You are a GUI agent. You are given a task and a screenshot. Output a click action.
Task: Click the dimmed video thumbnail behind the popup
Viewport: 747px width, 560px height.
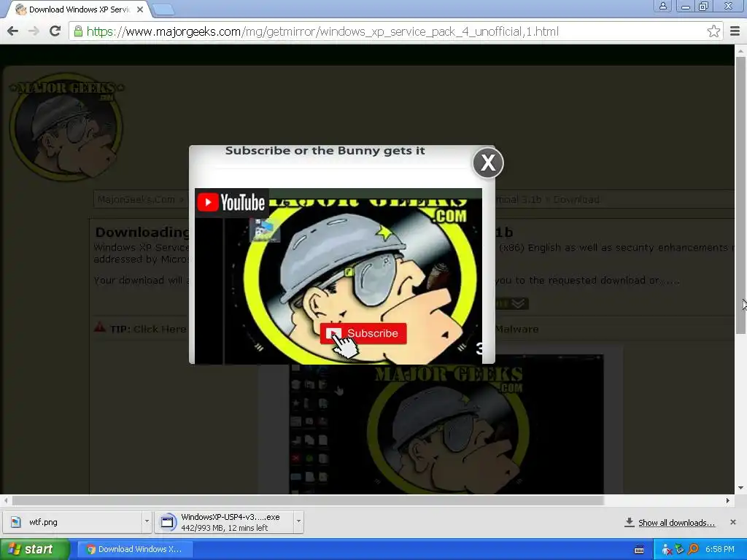(x=446, y=424)
